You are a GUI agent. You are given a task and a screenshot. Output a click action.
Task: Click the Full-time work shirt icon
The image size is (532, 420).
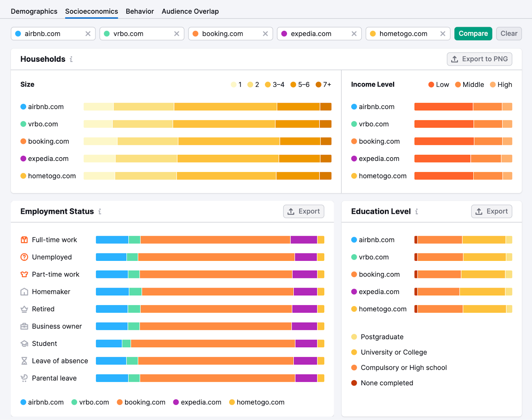24,240
